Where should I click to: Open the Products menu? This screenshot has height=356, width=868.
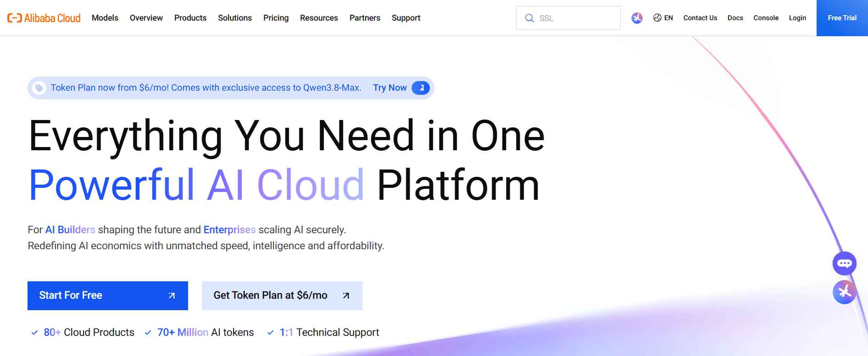click(190, 18)
